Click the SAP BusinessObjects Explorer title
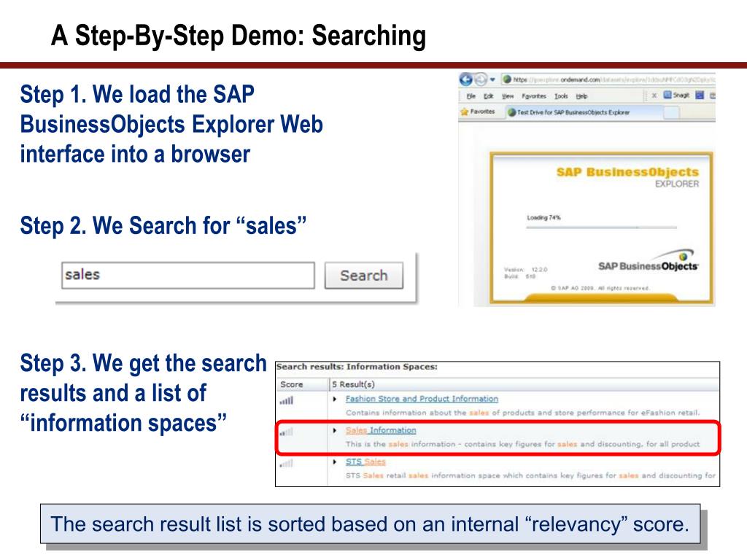This screenshot has height=560, width=747. point(627,177)
